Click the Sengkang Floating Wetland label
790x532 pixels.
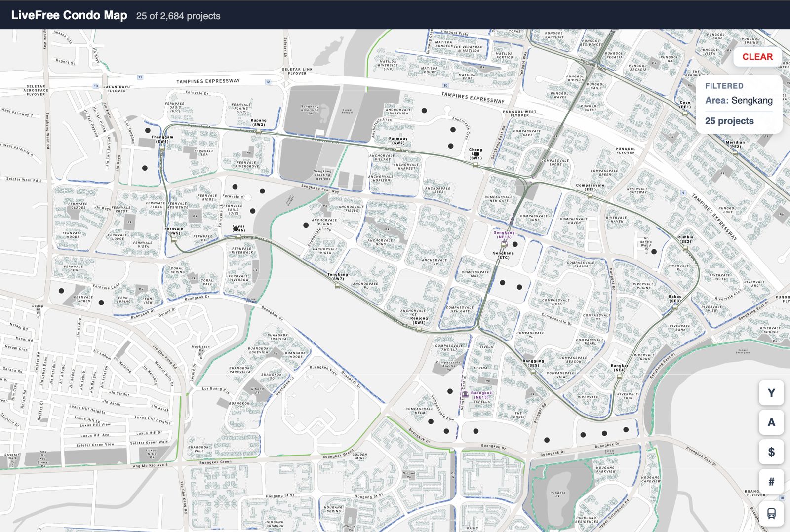[323, 175]
